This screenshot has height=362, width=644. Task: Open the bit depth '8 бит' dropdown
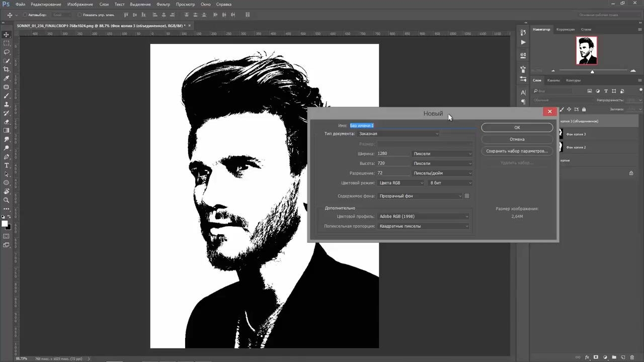pos(451,183)
